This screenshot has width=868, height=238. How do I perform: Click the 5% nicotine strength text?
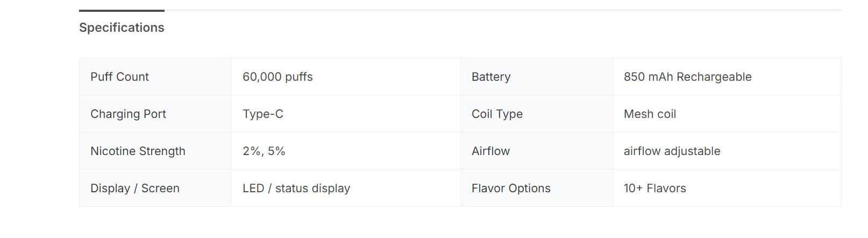click(276, 151)
